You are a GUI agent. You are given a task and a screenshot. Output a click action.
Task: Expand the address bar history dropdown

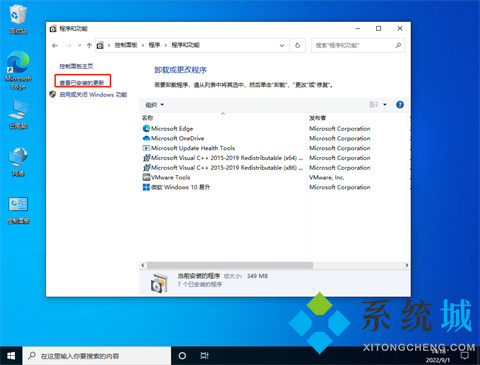(x=282, y=45)
